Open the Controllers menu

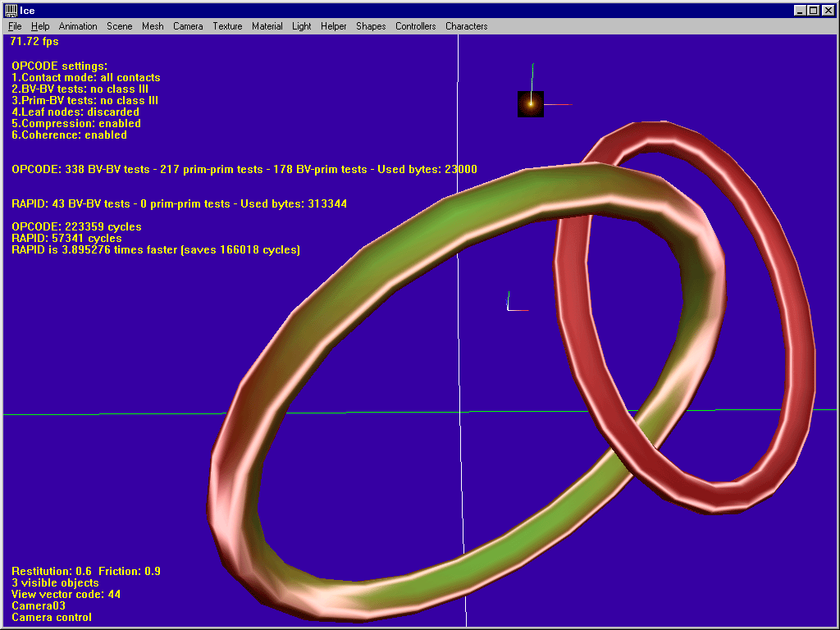[416, 26]
